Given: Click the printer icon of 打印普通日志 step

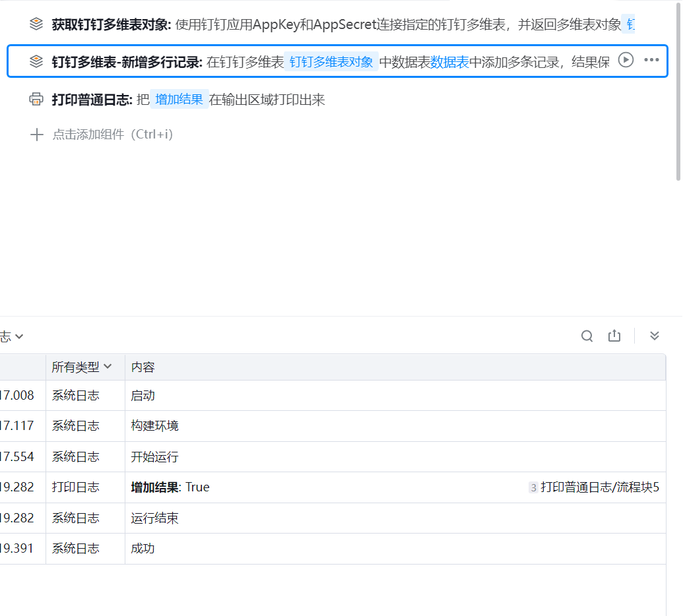Looking at the screenshot, I should pyautogui.click(x=36, y=100).
